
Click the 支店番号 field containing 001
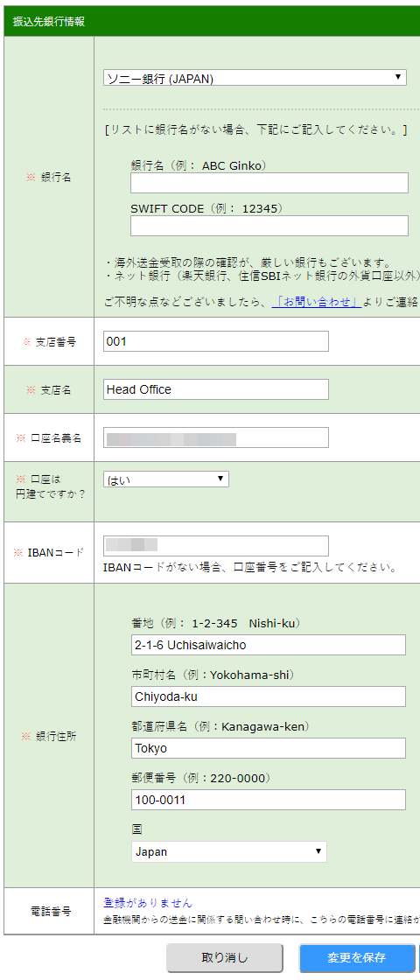[215, 341]
